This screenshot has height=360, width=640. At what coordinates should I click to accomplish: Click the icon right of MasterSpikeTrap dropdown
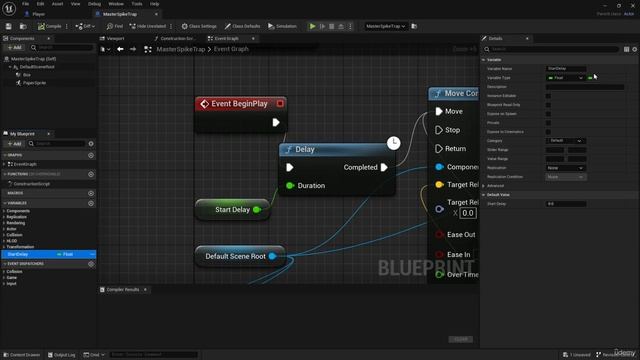[x=414, y=27]
